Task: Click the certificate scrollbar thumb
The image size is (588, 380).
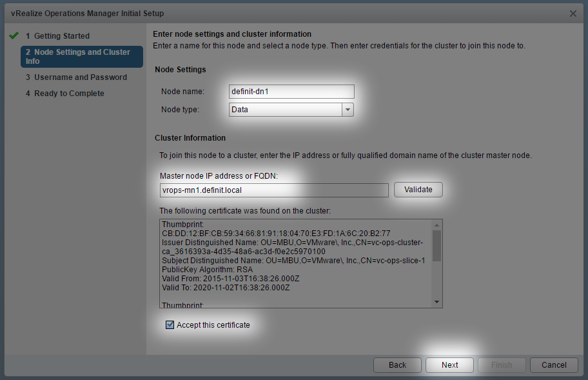Action: pos(436,246)
